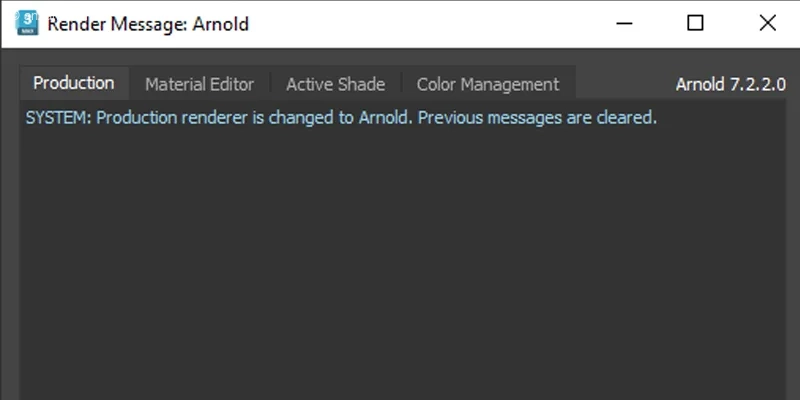Maximize the Render Message window
This screenshot has width=800, height=400.
[x=695, y=23]
